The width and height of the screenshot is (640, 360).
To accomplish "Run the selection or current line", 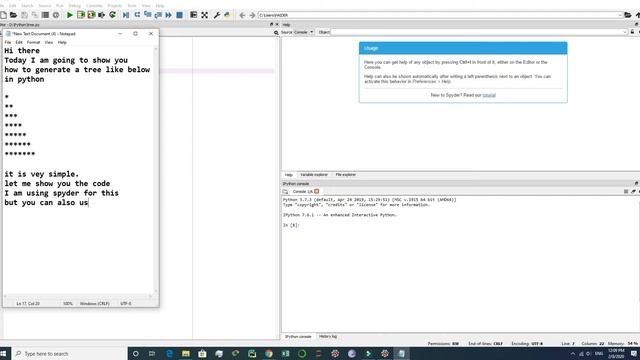I will [x=101, y=15].
